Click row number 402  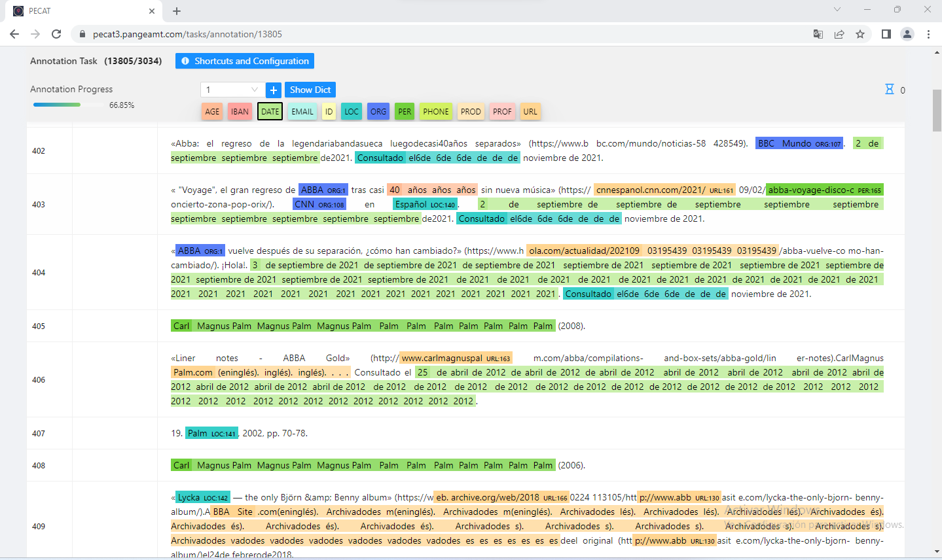pos(39,150)
